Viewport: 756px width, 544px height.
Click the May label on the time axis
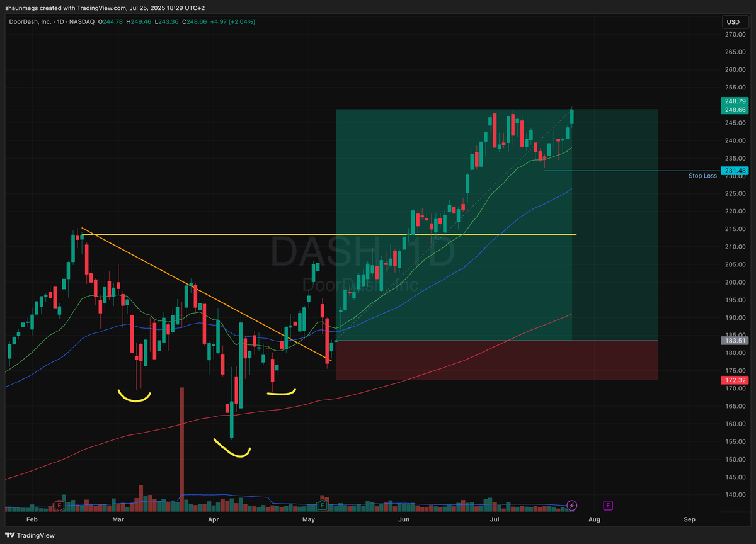(309, 519)
